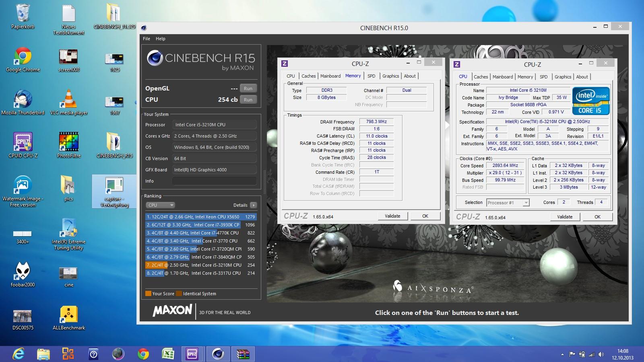Click the Info input field
644x362 pixels.
pos(215,181)
